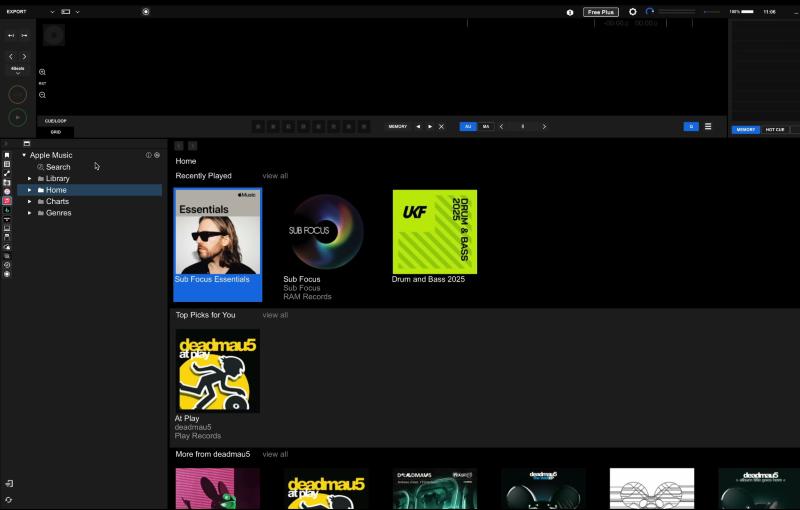Click the window layout icon above tree
Screen dimensions: 800x510
[27, 144]
